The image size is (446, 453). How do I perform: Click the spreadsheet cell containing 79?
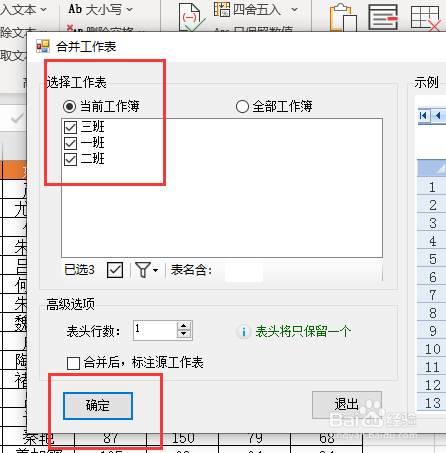point(255,438)
